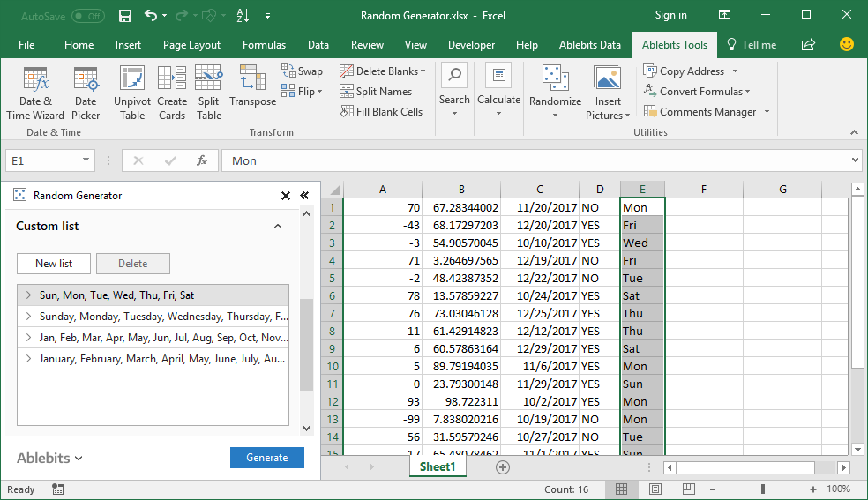Click the New list button
The image size is (868, 500).
tap(54, 264)
